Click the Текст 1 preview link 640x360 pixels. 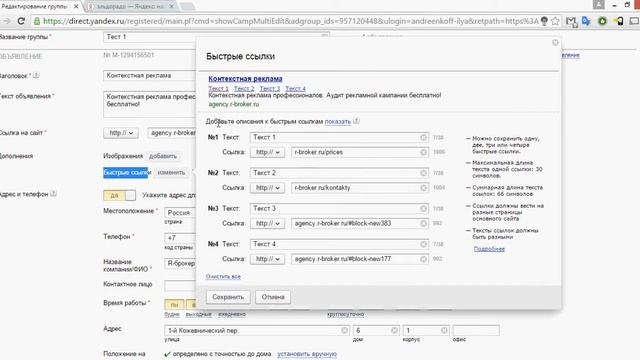pos(218,89)
